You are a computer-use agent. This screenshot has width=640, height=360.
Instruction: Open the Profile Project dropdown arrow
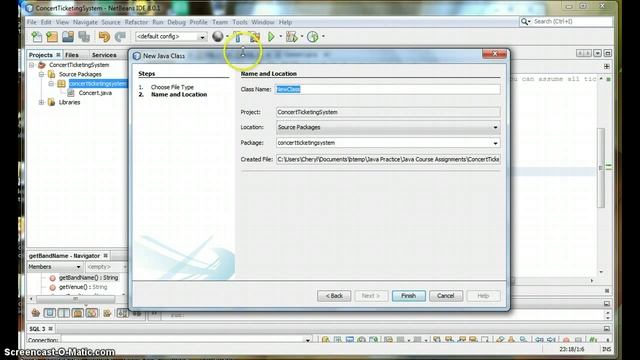tap(323, 36)
